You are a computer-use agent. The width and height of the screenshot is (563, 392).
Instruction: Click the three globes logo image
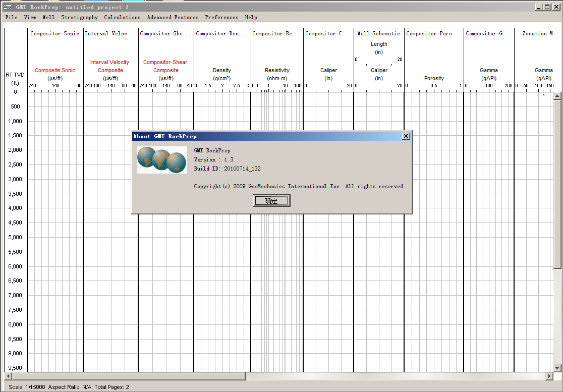tap(162, 160)
